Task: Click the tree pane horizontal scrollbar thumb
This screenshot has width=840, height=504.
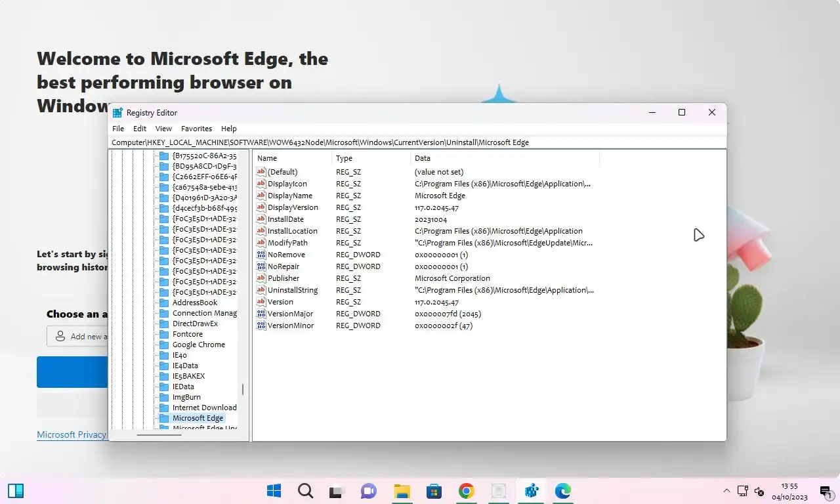Action: click(159, 434)
